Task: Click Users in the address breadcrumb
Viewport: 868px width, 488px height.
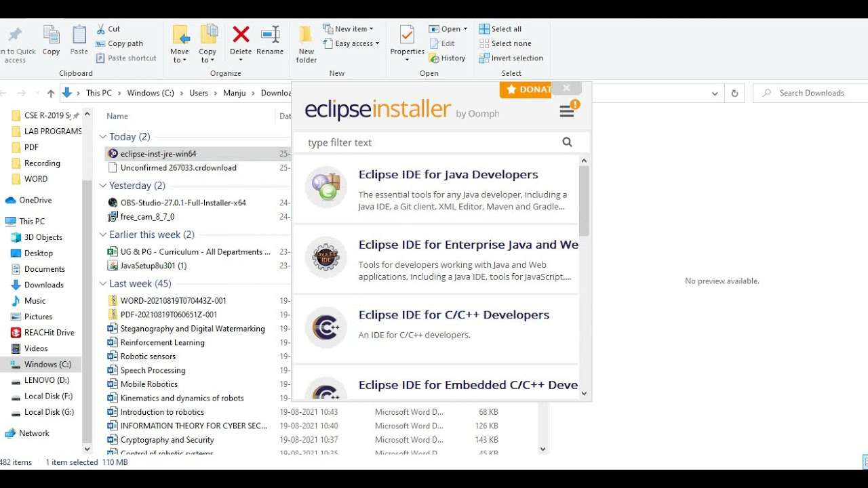Action: tap(199, 93)
